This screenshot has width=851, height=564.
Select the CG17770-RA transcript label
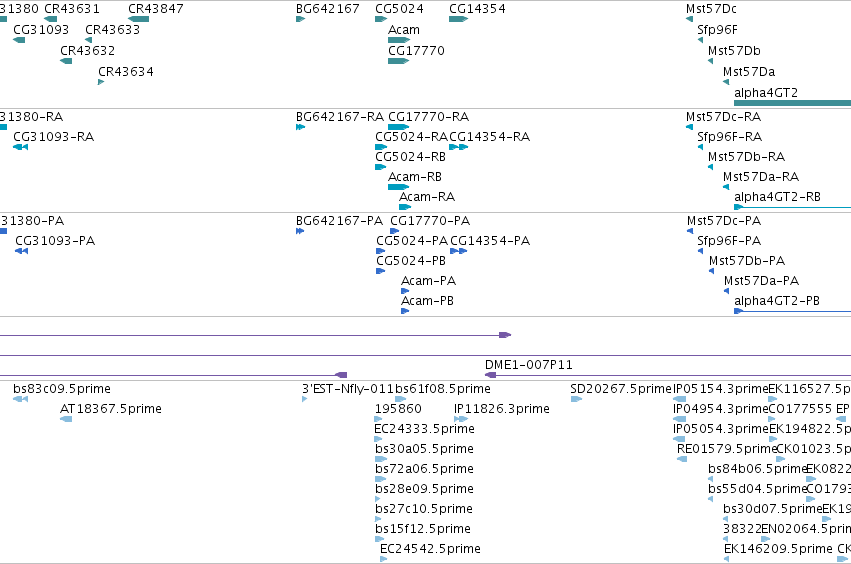(x=429, y=117)
